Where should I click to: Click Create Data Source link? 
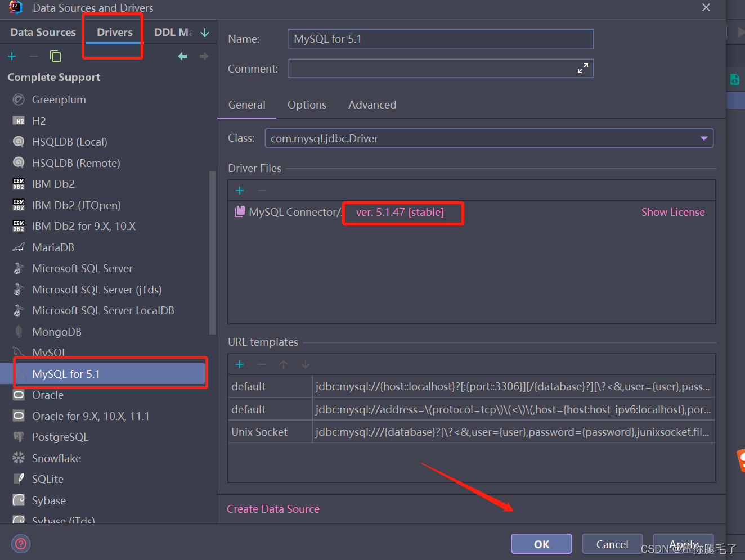click(273, 509)
